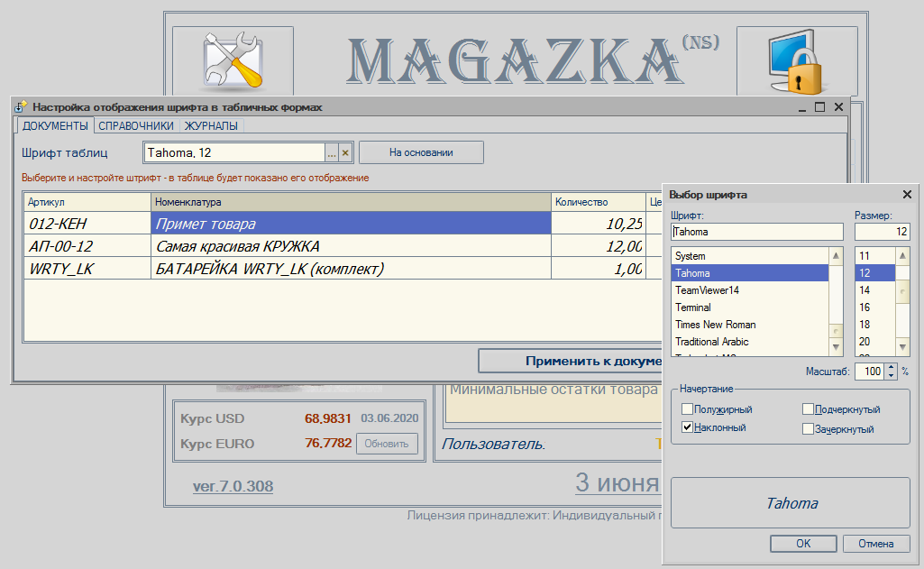Click the Обновить exchange rate button
This screenshot has height=569, width=924.
click(387, 444)
